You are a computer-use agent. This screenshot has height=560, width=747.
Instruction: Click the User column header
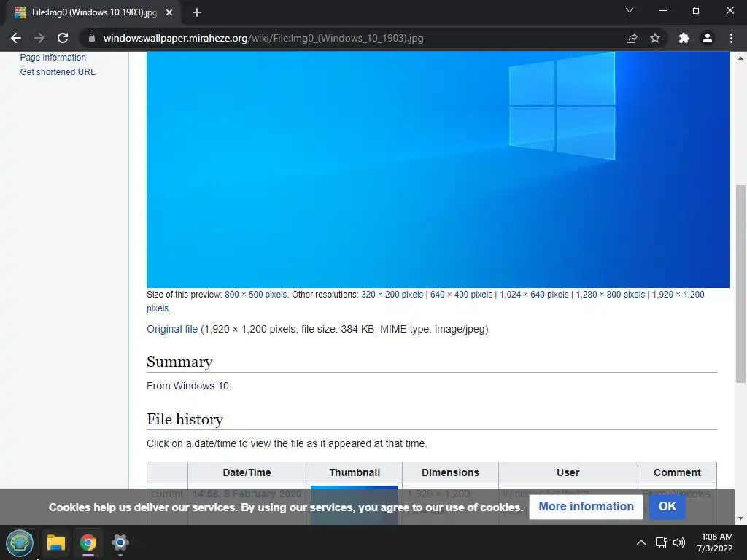click(x=568, y=472)
